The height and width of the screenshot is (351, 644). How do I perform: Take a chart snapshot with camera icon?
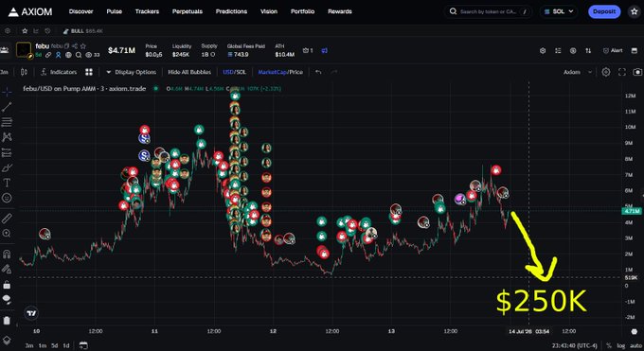pos(637,72)
